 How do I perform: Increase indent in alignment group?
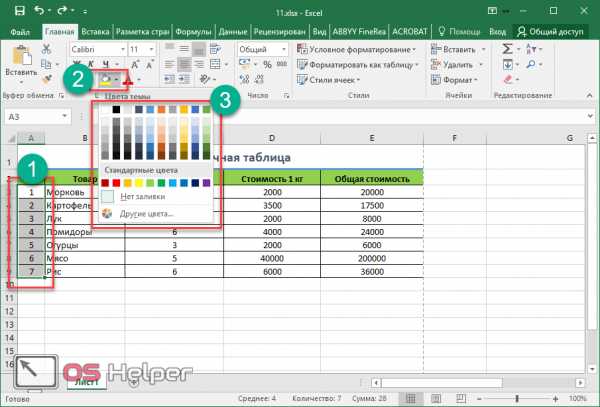pos(184,79)
